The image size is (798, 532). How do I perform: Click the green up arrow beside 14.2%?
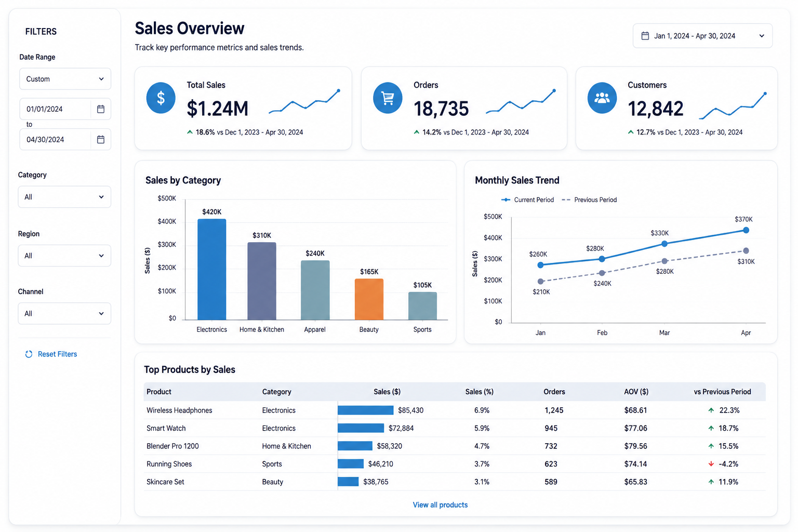(x=417, y=132)
